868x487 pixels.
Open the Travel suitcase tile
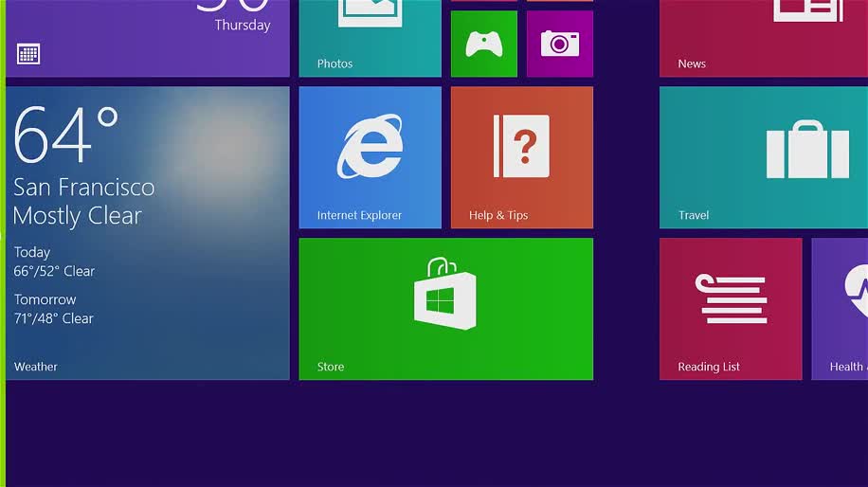[764, 157]
